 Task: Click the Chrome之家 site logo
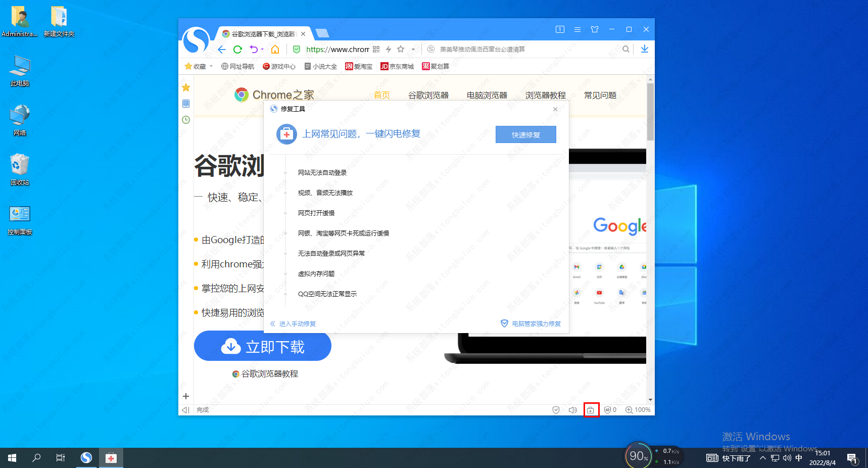[274, 95]
